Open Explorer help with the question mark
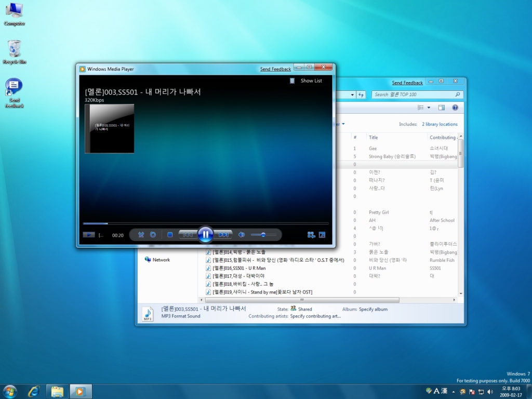Screen dimensions: 532x399 point(455,108)
